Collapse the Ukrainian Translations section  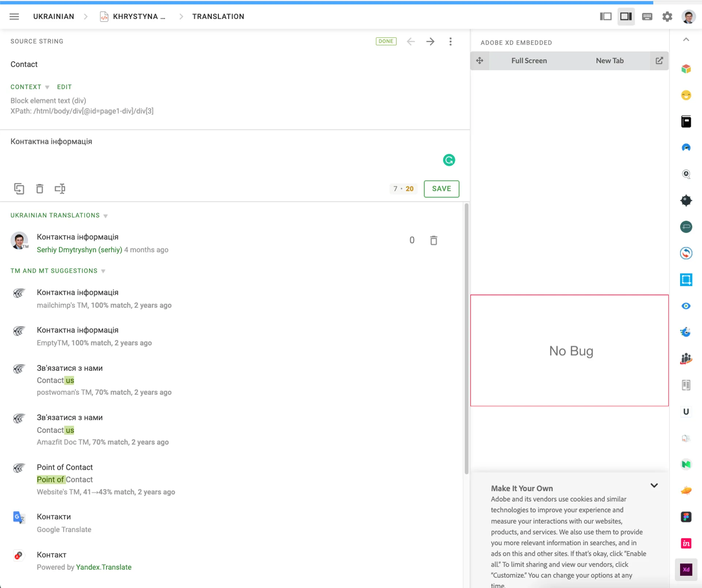(106, 216)
